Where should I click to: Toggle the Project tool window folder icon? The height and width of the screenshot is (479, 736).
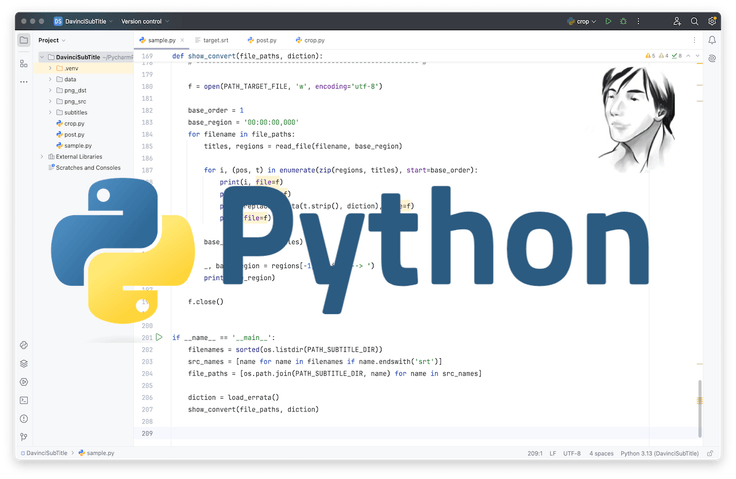23,40
